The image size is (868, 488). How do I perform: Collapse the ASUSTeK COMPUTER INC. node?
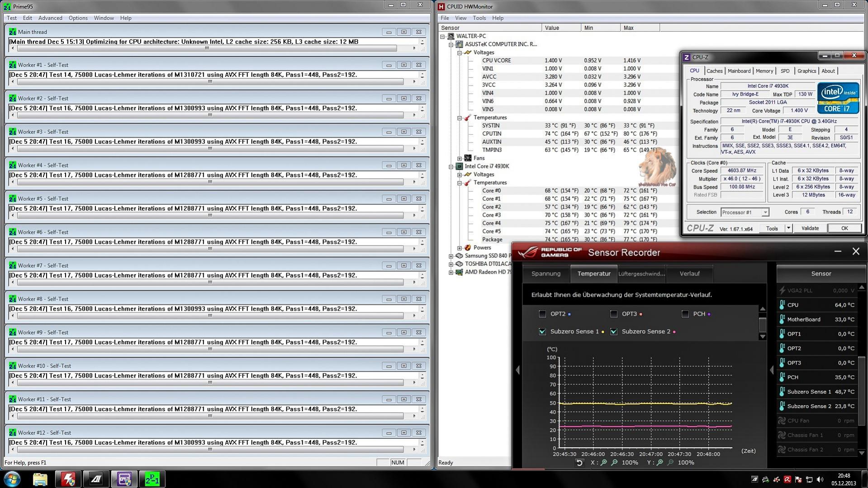pos(451,44)
